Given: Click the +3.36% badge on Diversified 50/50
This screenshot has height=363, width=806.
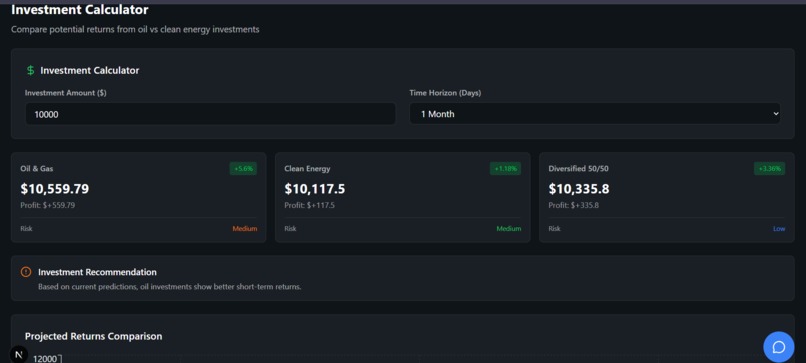Looking at the screenshot, I should tap(770, 169).
